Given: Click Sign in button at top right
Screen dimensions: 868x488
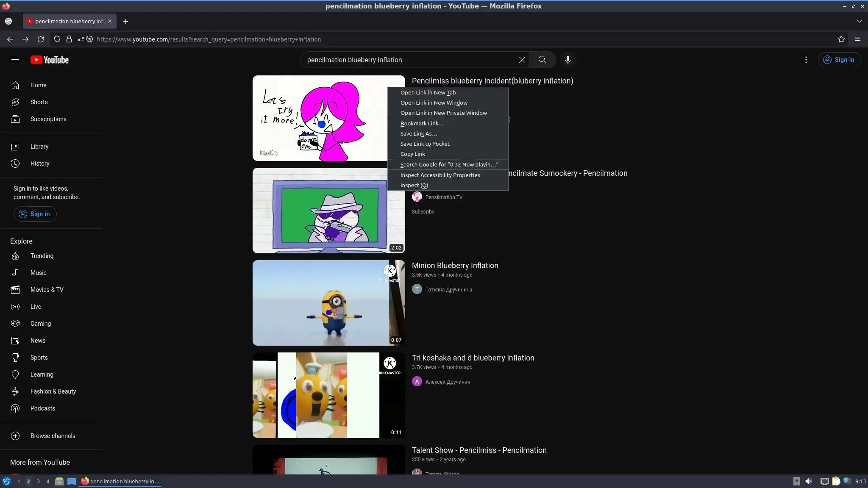Looking at the screenshot, I should (839, 60).
